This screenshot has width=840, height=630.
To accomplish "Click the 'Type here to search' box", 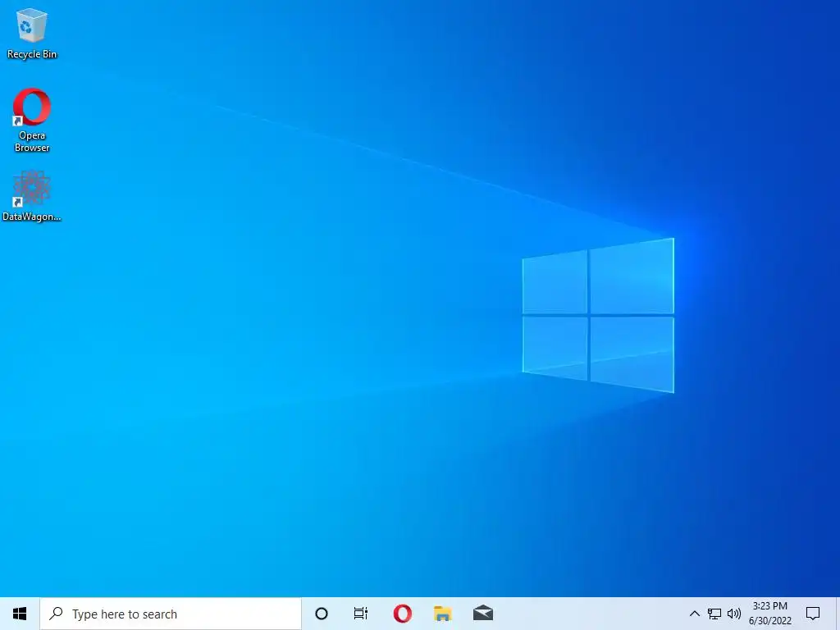I will tap(171, 614).
